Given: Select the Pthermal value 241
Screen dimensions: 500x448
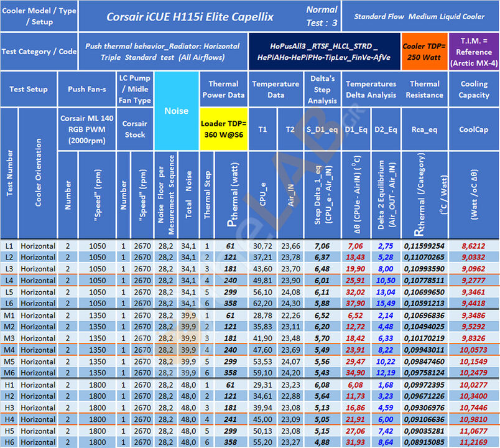Looking at the screenshot, I should (230, 419).
